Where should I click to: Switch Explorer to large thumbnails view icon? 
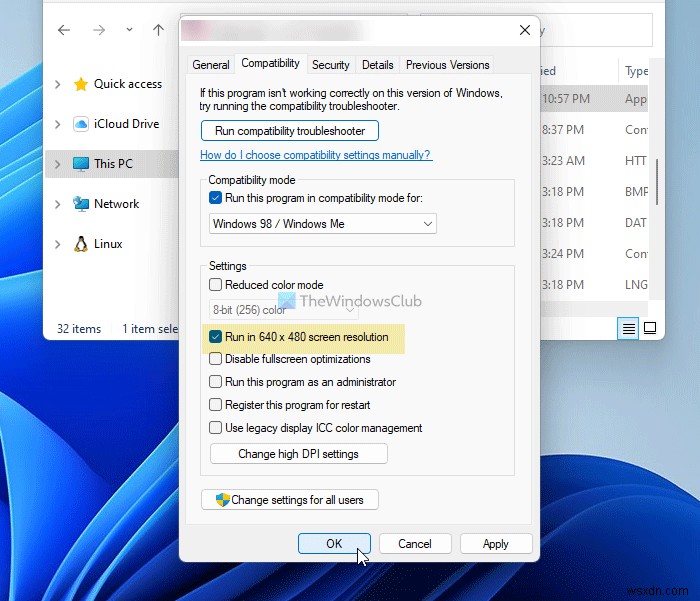tap(650, 329)
